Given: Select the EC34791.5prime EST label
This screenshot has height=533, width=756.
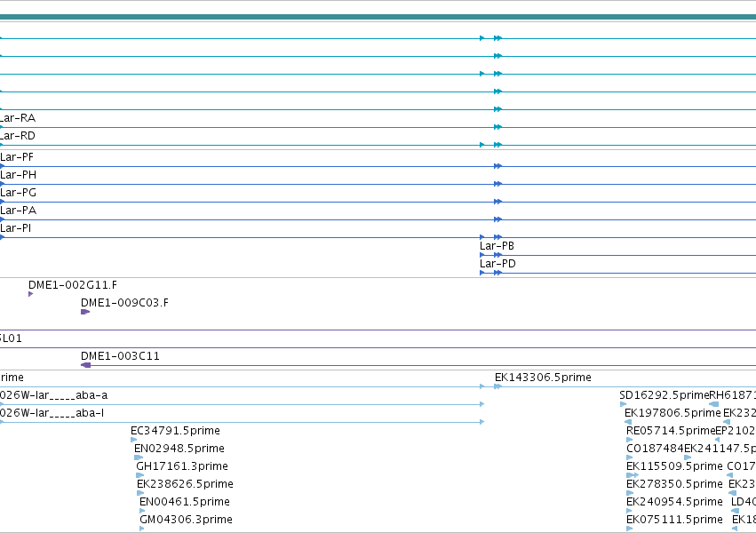Looking at the screenshot, I should 176,431.
